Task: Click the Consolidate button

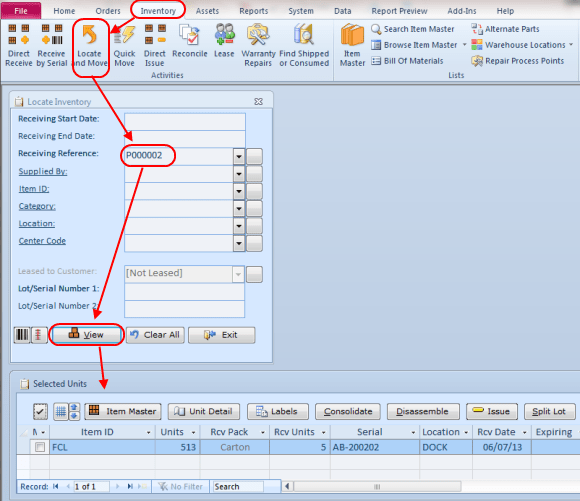Action: (x=348, y=411)
